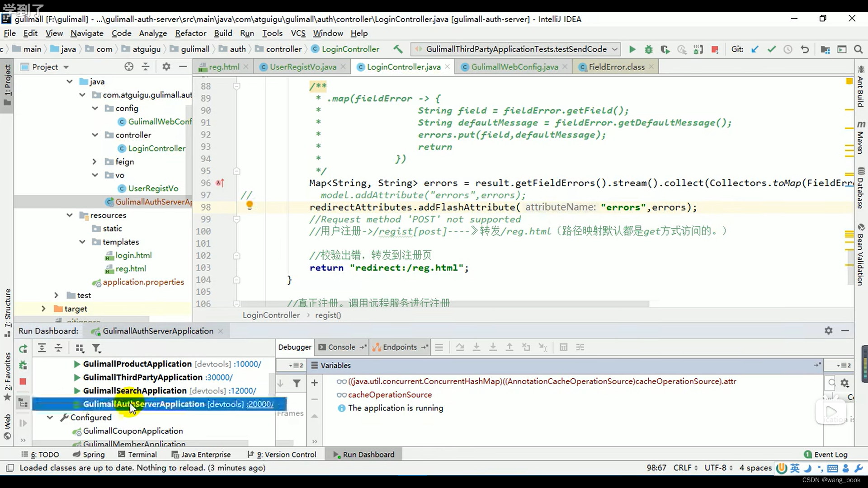Open the Console tab in debugger
Image resolution: width=868 pixels, height=488 pixels.
[341, 347]
